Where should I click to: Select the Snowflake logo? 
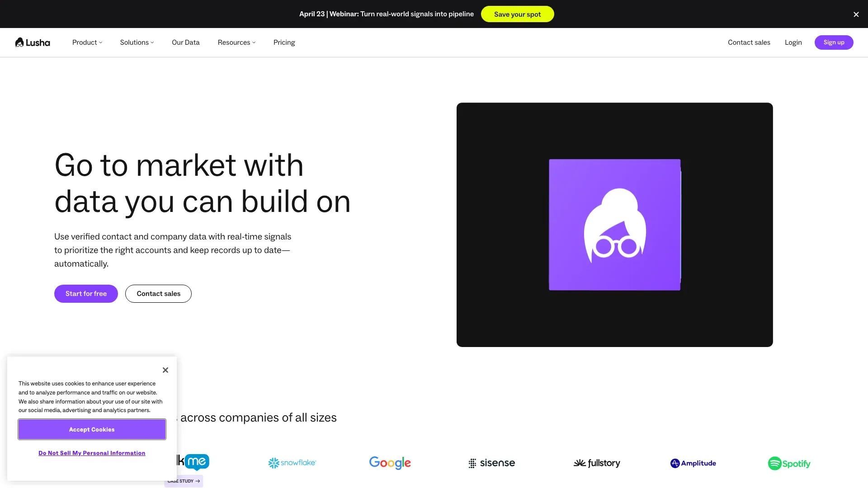click(292, 463)
